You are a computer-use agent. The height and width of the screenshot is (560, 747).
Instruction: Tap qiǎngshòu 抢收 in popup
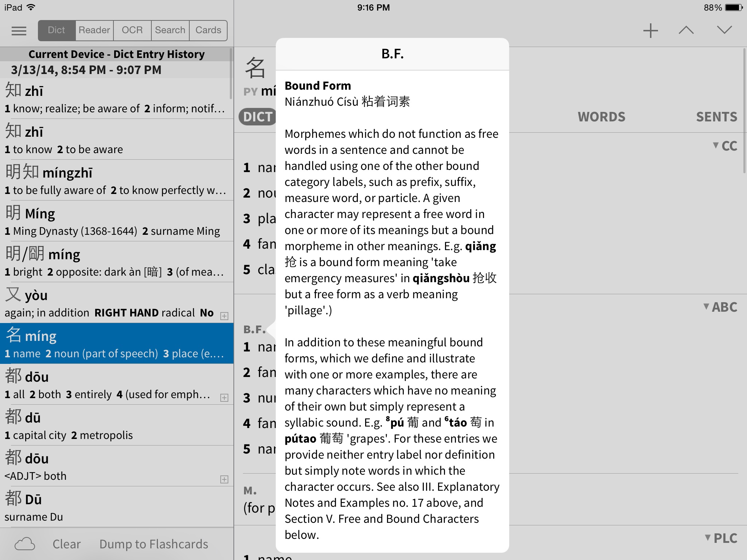[454, 278]
